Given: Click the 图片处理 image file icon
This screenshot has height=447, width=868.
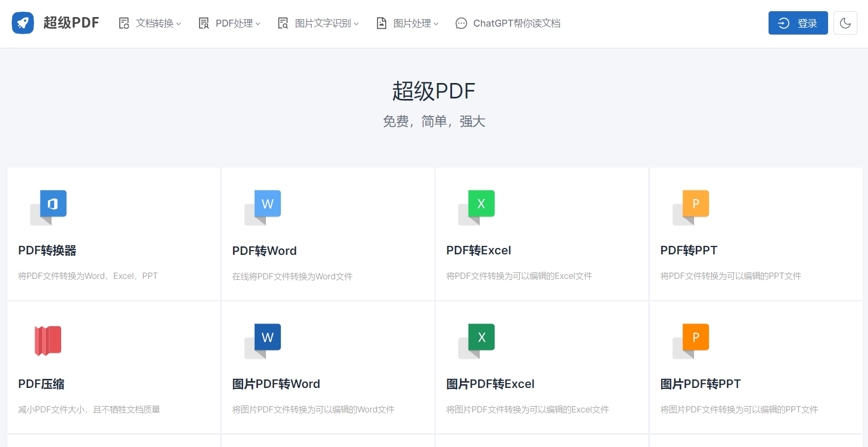Looking at the screenshot, I should (381, 23).
